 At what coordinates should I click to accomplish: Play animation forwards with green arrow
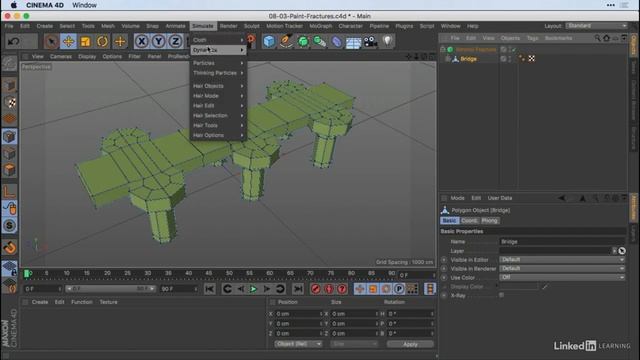(253, 289)
